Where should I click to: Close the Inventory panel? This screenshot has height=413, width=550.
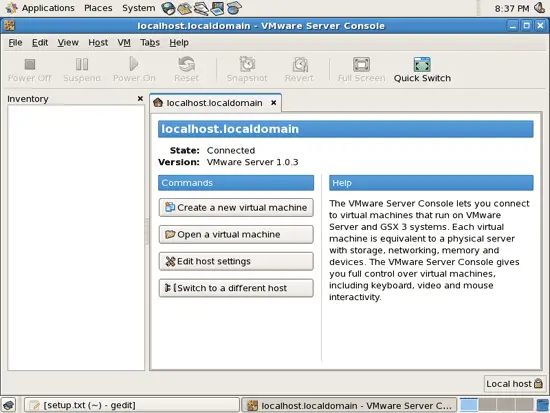pos(140,99)
